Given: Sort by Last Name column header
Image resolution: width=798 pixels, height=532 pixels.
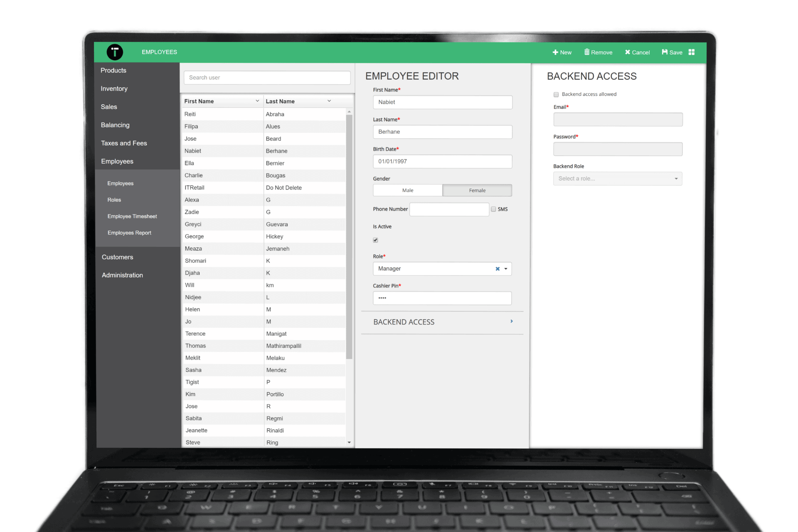Looking at the screenshot, I should point(280,101).
